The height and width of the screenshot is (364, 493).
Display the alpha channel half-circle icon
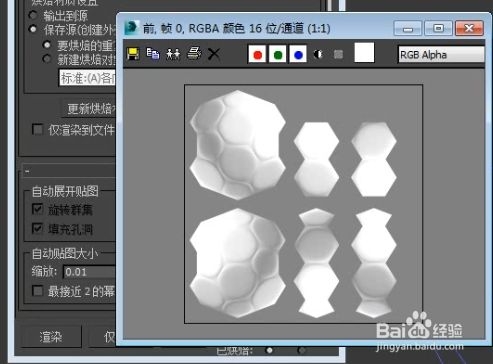(318, 54)
